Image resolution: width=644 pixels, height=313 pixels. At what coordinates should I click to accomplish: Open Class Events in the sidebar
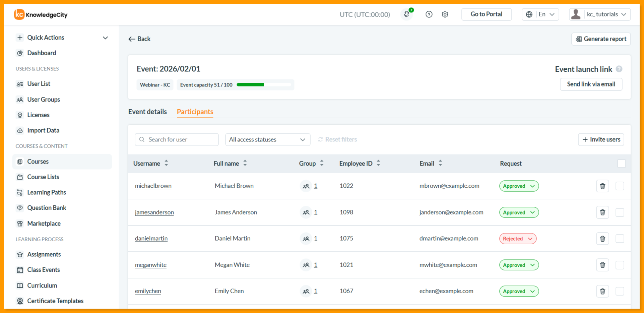coord(44,270)
